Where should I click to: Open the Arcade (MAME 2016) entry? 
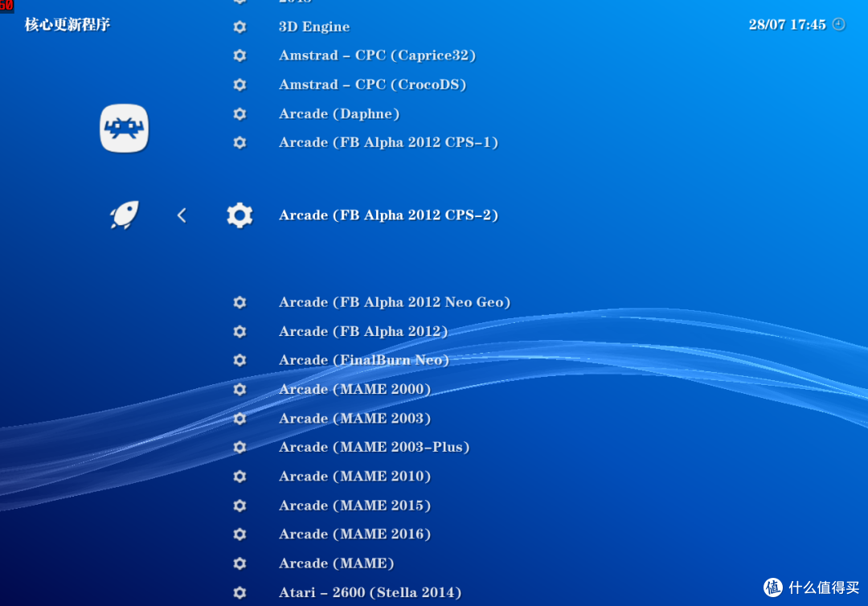coord(354,534)
